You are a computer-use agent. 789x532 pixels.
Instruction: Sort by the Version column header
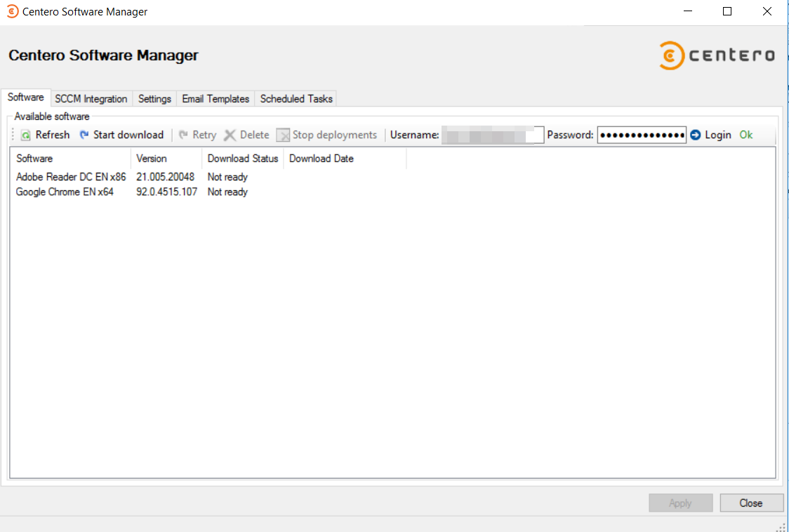(x=166, y=159)
